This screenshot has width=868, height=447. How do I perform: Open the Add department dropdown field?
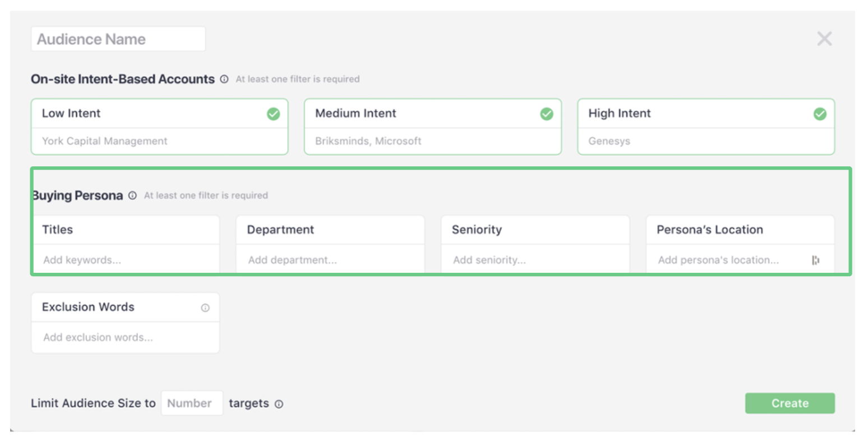pos(330,260)
